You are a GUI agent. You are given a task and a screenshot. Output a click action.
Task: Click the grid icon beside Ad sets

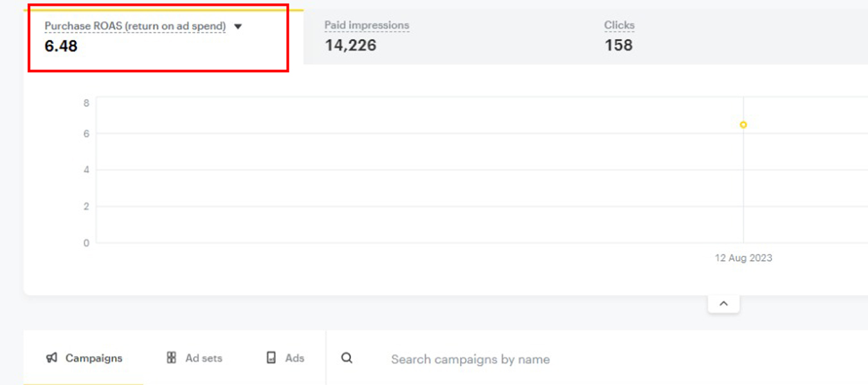point(171,358)
